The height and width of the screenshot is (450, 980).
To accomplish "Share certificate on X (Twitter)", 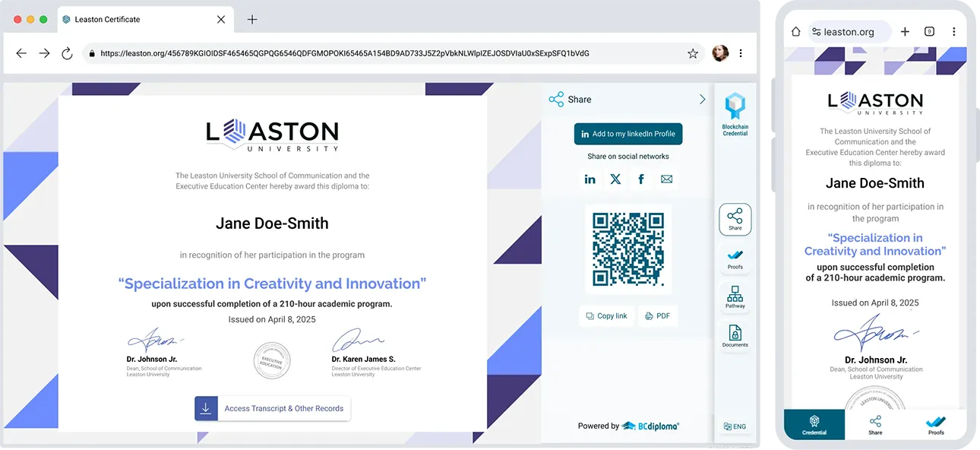I will pos(615,179).
